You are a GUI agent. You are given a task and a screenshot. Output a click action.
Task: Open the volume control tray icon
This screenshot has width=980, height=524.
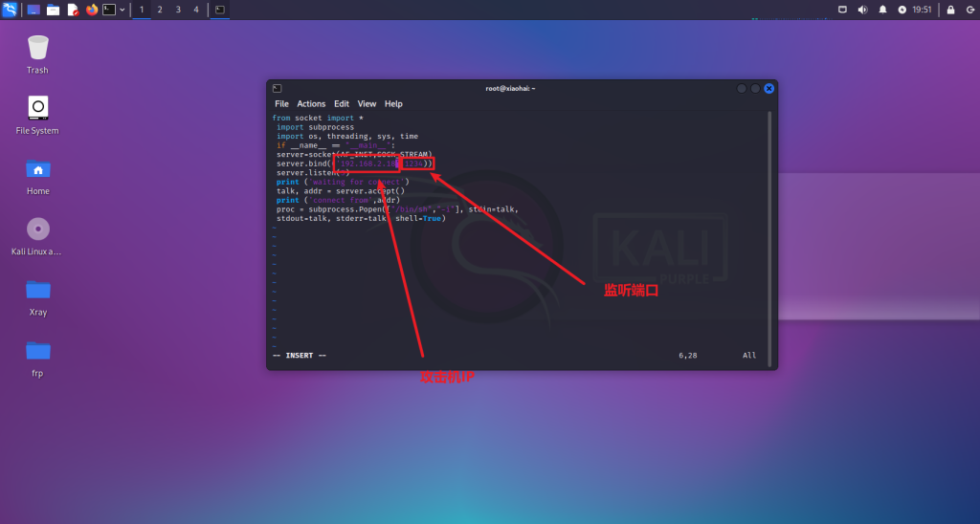click(862, 10)
